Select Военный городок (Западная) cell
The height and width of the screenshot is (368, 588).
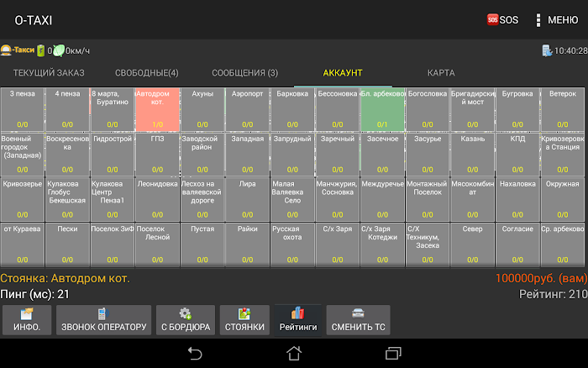pos(23,155)
